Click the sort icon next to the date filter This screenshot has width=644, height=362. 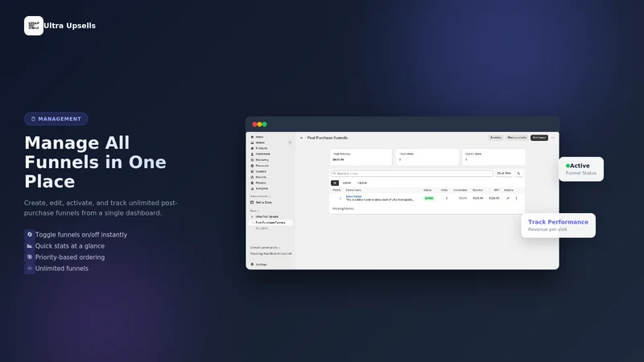click(x=518, y=173)
